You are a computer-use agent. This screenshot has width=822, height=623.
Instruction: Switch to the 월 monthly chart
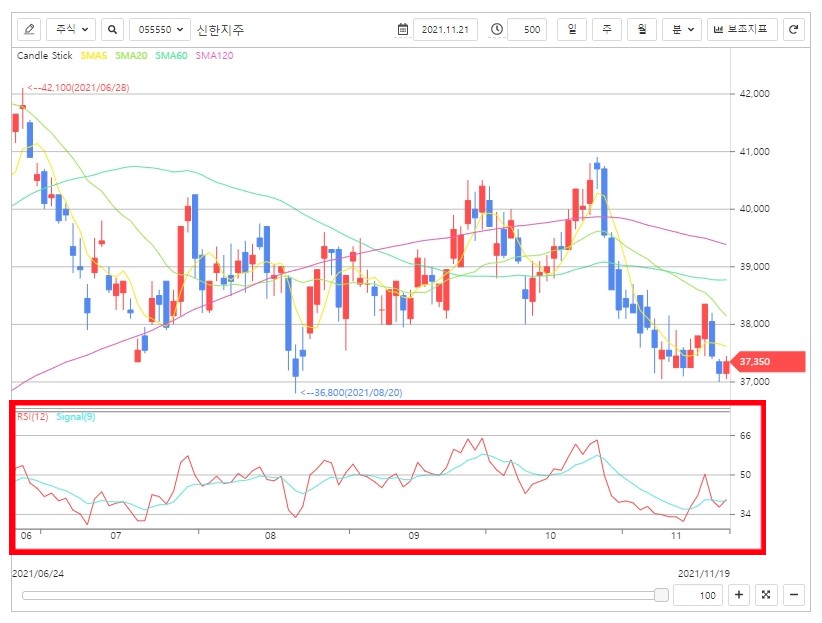tap(642, 29)
